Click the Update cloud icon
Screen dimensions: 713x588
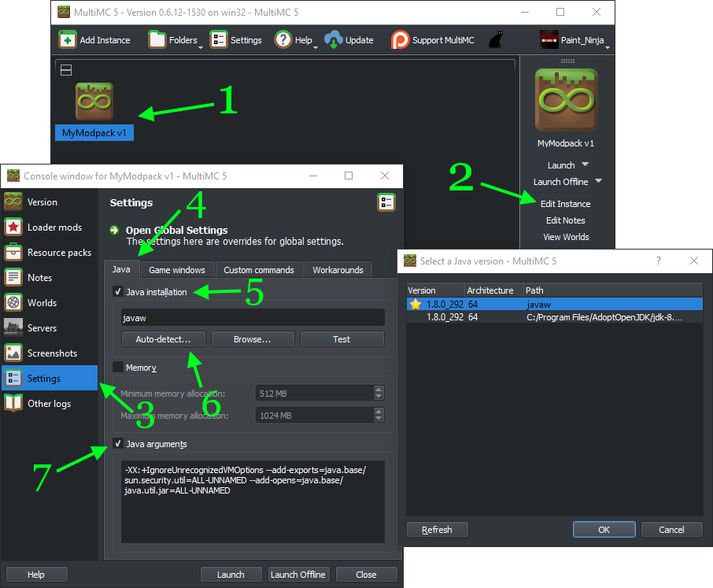(x=334, y=40)
